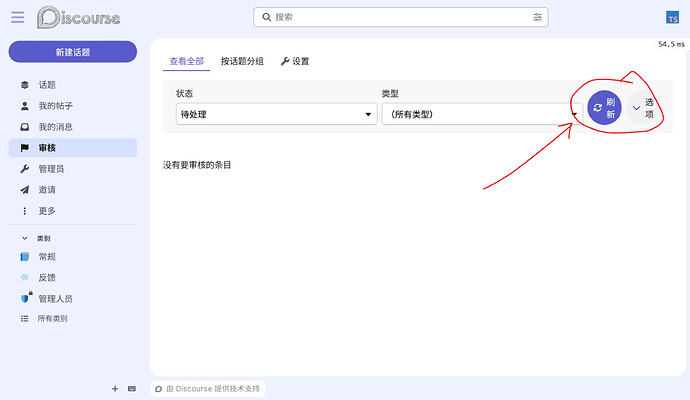The height and width of the screenshot is (400, 690).
Task: Open the 邀请 sidebar link
Action: pos(73,190)
